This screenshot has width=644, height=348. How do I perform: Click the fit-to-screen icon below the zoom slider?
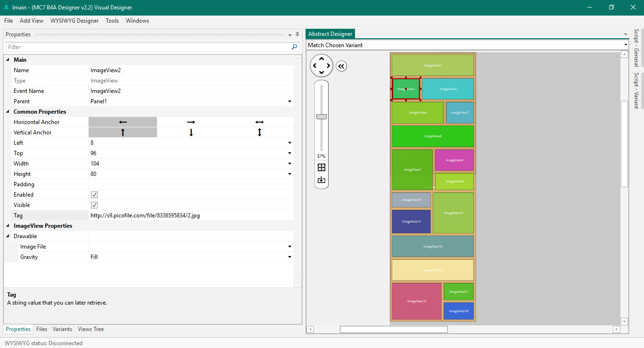pos(322,167)
